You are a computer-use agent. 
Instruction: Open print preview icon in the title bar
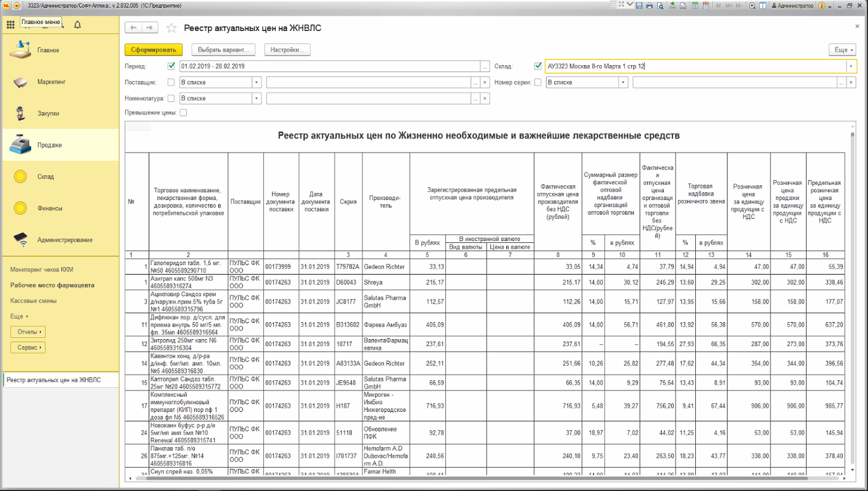click(x=660, y=6)
